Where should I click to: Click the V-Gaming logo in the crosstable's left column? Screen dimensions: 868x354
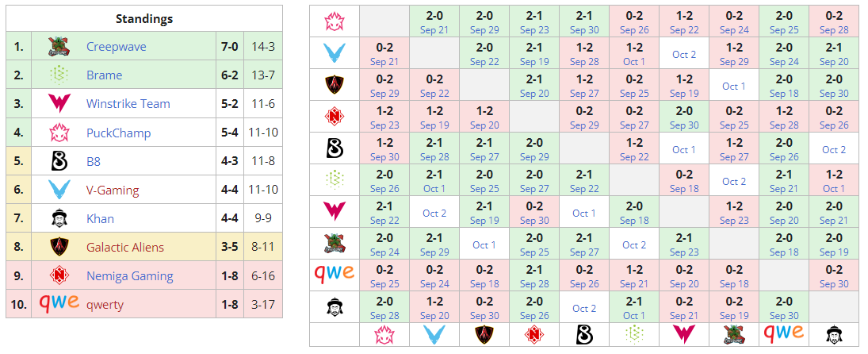(334, 53)
